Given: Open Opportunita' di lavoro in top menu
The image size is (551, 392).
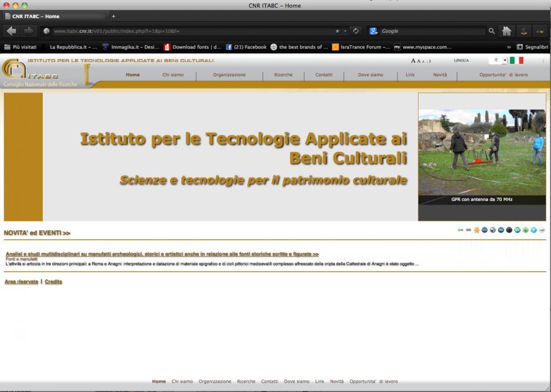Looking at the screenshot, I should tap(503, 75).
